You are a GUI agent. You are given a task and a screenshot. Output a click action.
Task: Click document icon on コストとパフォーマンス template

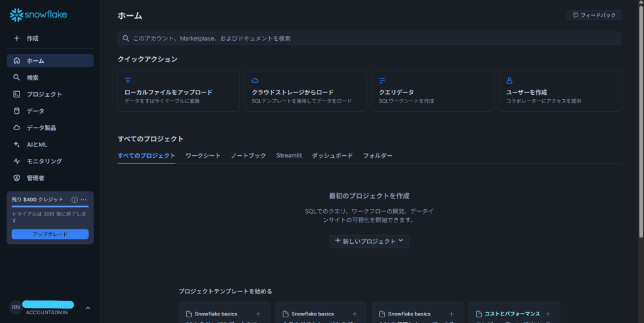coord(479,314)
